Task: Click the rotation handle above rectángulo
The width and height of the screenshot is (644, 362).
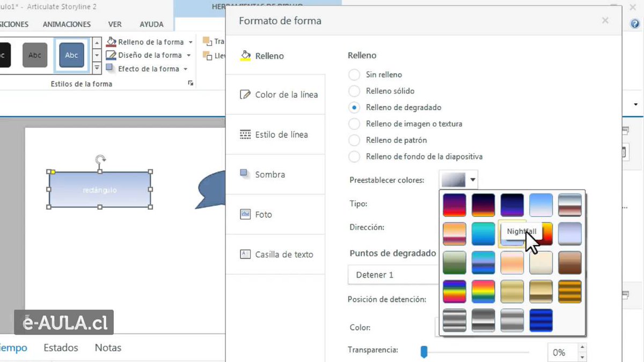Action: click(x=100, y=159)
